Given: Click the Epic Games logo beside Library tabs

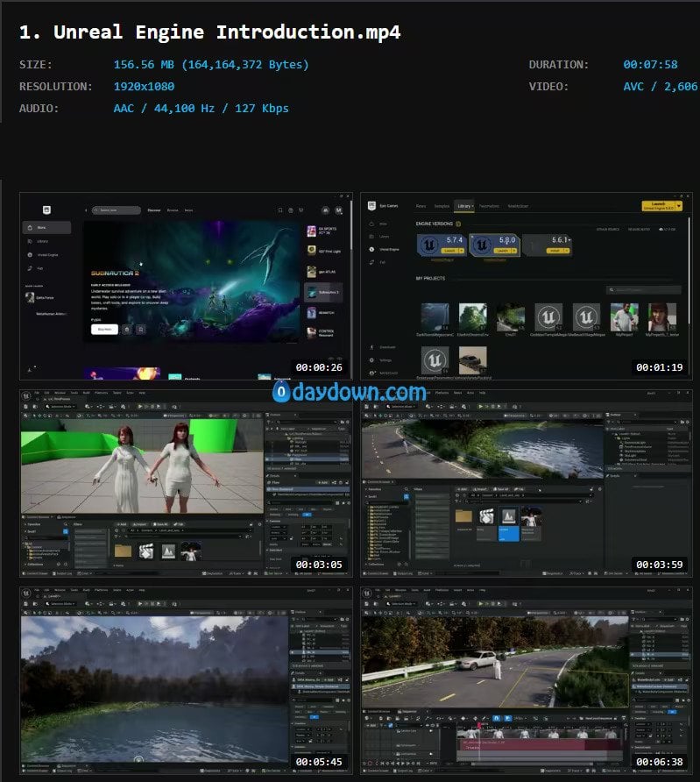Looking at the screenshot, I should [371, 206].
